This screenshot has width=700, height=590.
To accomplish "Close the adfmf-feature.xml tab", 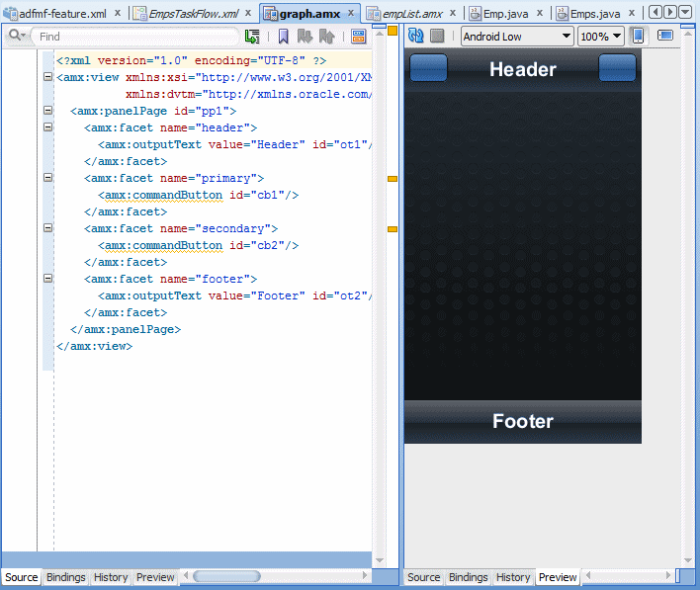I will [x=118, y=13].
